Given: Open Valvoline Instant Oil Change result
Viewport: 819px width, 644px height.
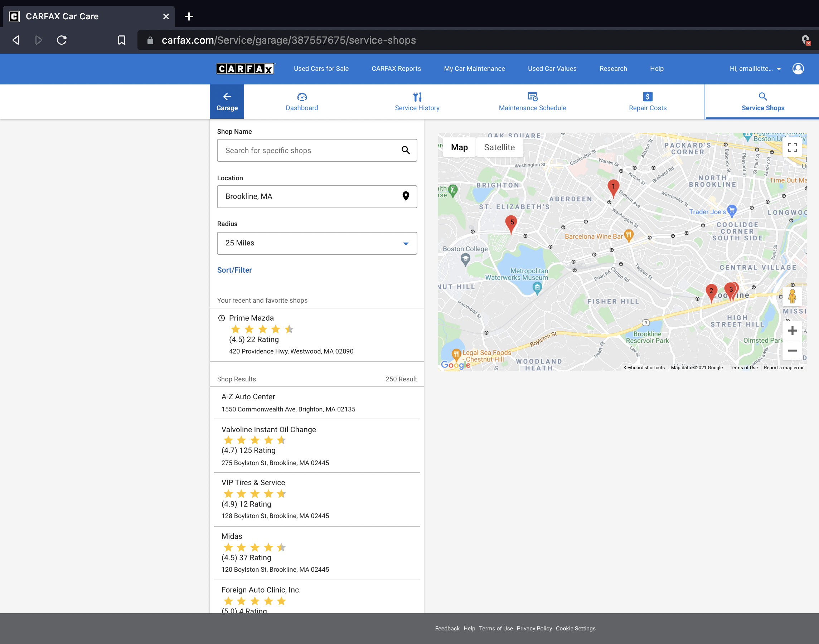Looking at the screenshot, I should 317,446.
